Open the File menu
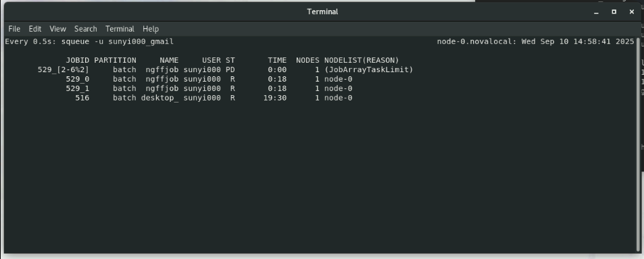The height and width of the screenshot is (259, 644). pyautogui.click(x=14, y=29)
